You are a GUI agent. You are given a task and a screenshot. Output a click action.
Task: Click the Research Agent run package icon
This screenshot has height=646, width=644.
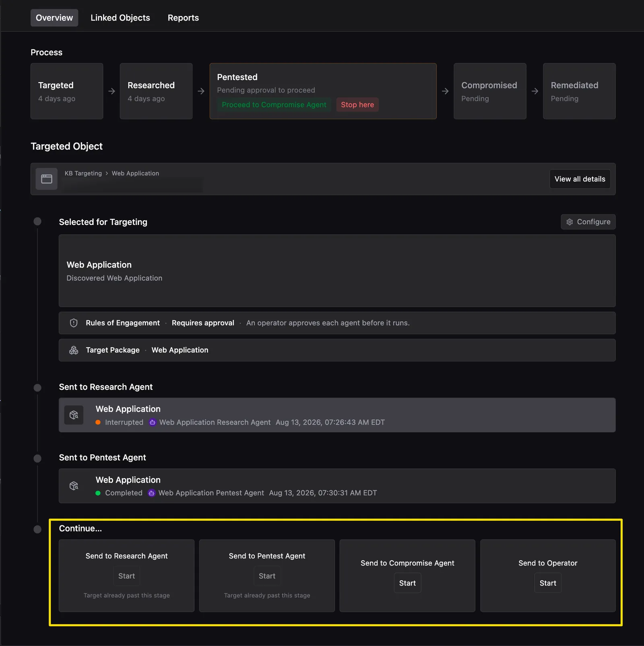point(74,415)
